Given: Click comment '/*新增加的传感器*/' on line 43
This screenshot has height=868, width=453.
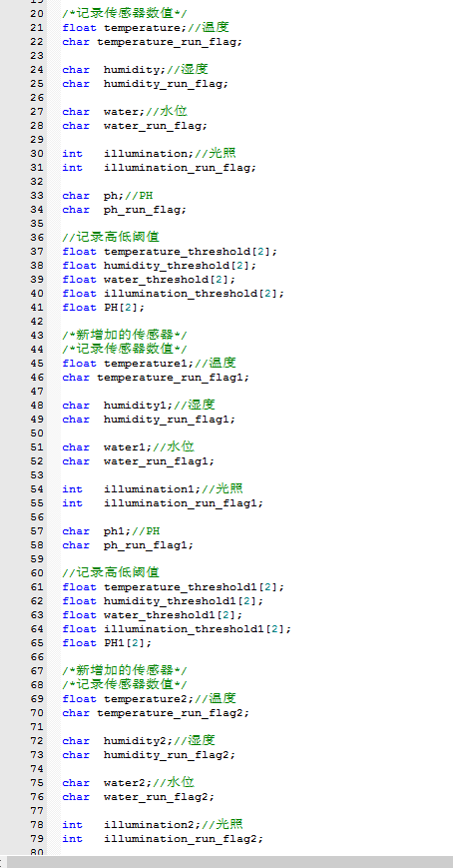Looking at the screenshot, I should (125, 336).
